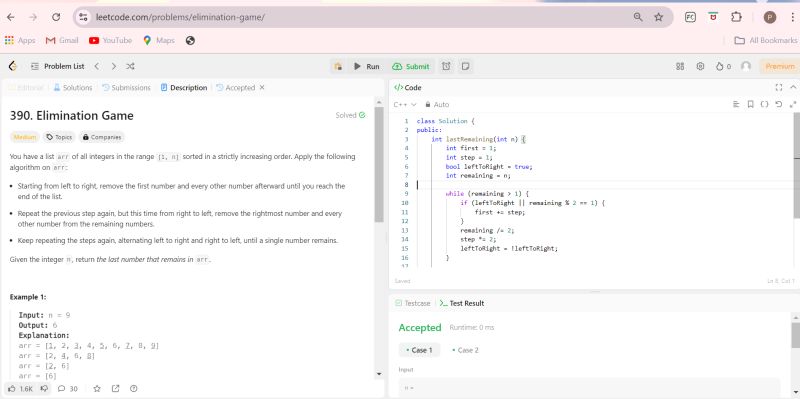Image resolution: width=800 pixels, height=399 pixels.
Task: Click the Medium difficulty tag
Action: [24, 137]
